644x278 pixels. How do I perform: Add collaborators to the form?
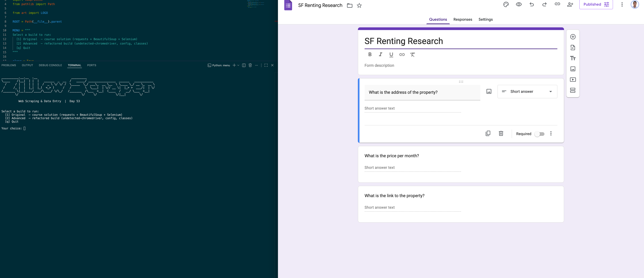click(x=570, y=4)
